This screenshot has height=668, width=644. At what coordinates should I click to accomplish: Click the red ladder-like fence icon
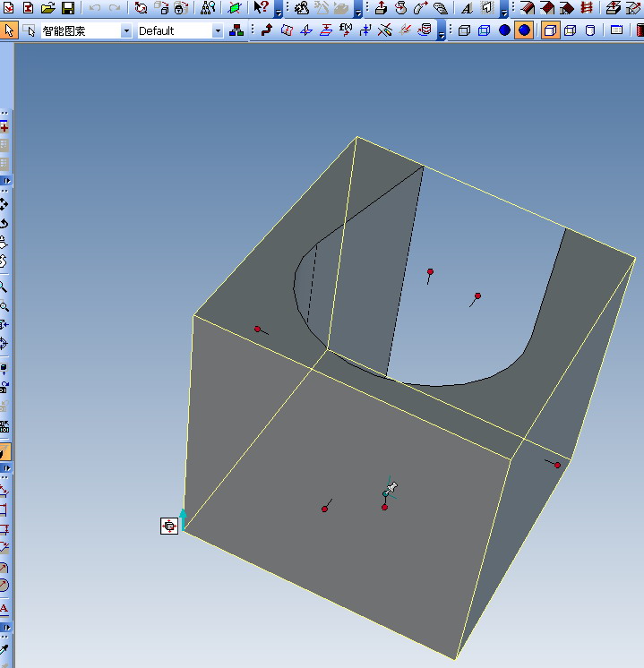587,7
